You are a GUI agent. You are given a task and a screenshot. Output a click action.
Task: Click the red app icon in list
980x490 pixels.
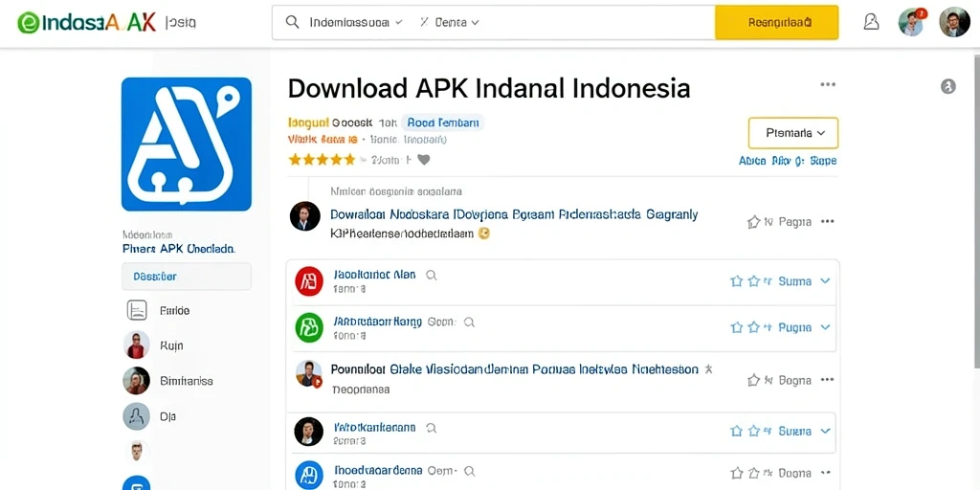coord(309,281)
